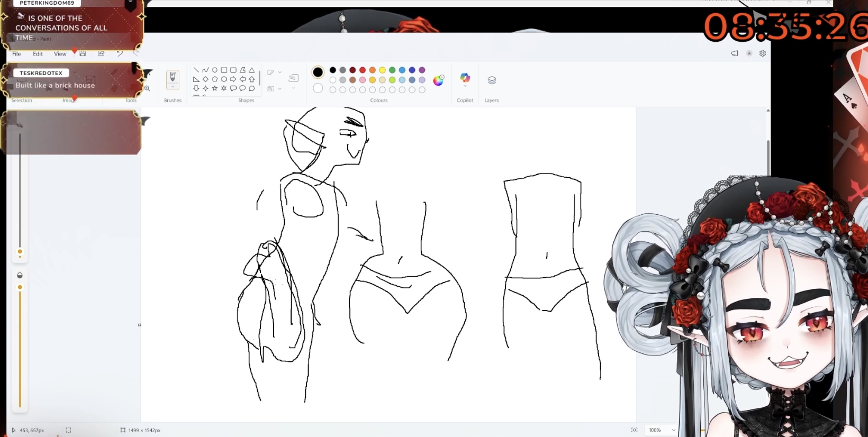Select the Curve shape

205,70
